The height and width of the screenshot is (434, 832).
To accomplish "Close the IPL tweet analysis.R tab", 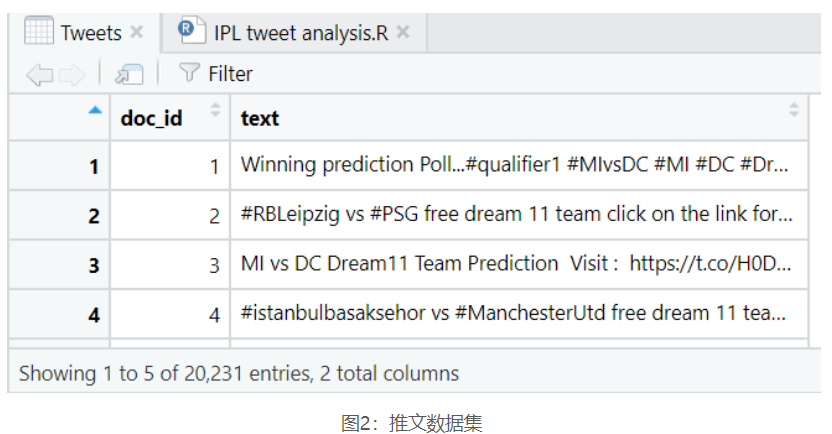I will click(403, 32).
